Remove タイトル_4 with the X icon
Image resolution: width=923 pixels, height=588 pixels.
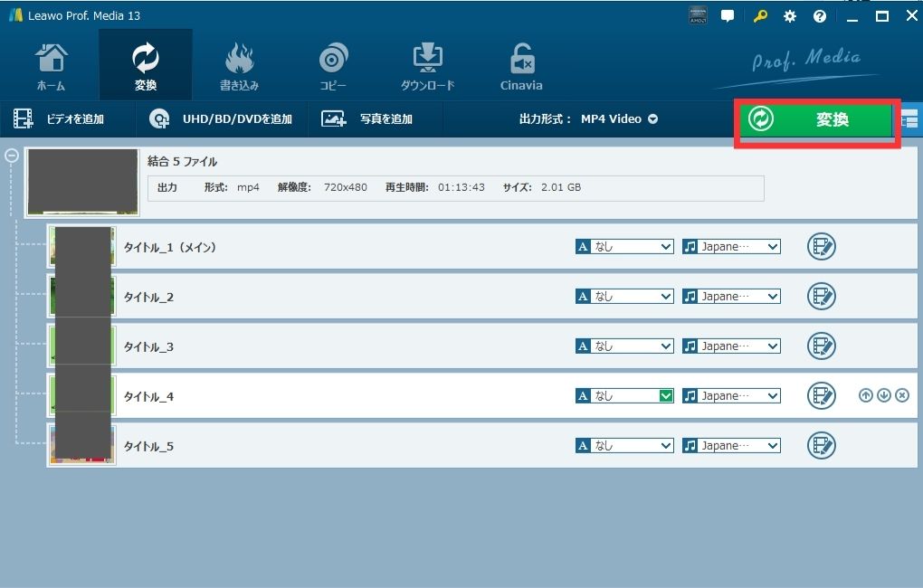pos(901,395)
